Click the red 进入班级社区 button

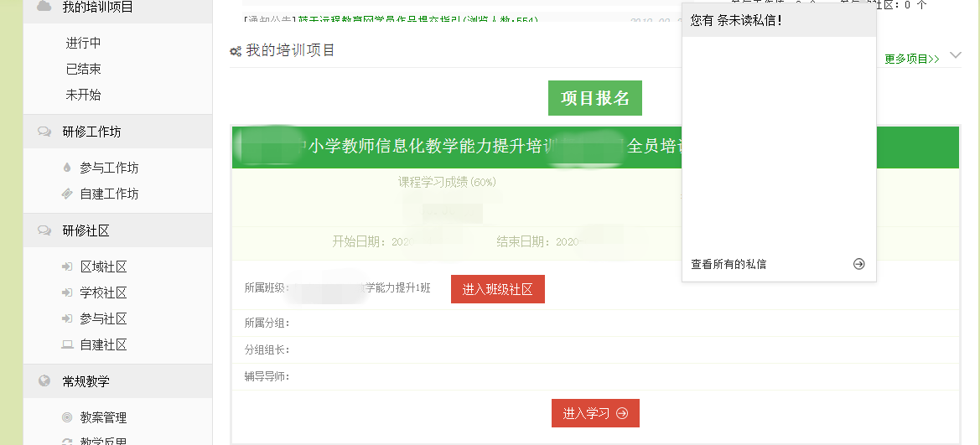tap(497, 289)
